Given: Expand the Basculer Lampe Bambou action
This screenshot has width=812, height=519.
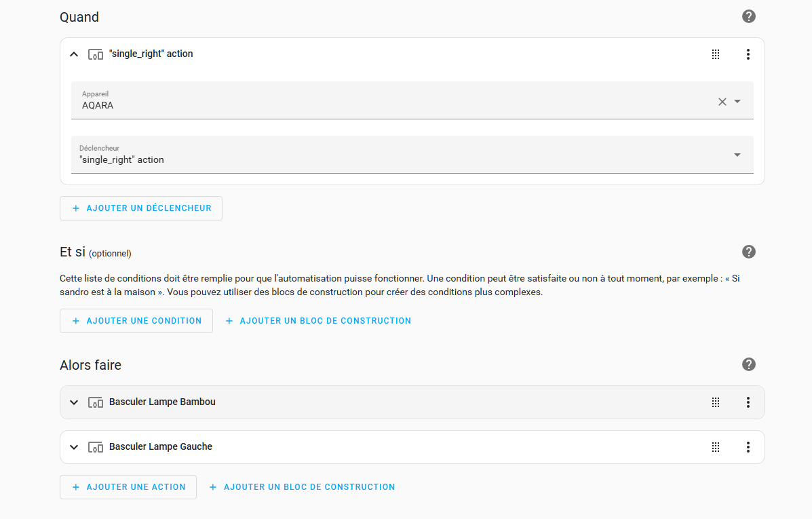Looking at the screenshot, I should 74,402.
